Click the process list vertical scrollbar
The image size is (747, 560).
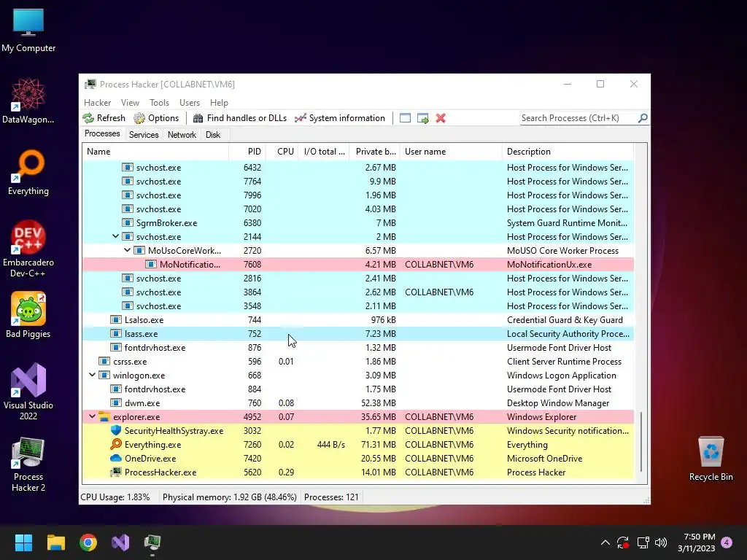tap(641, 441)
